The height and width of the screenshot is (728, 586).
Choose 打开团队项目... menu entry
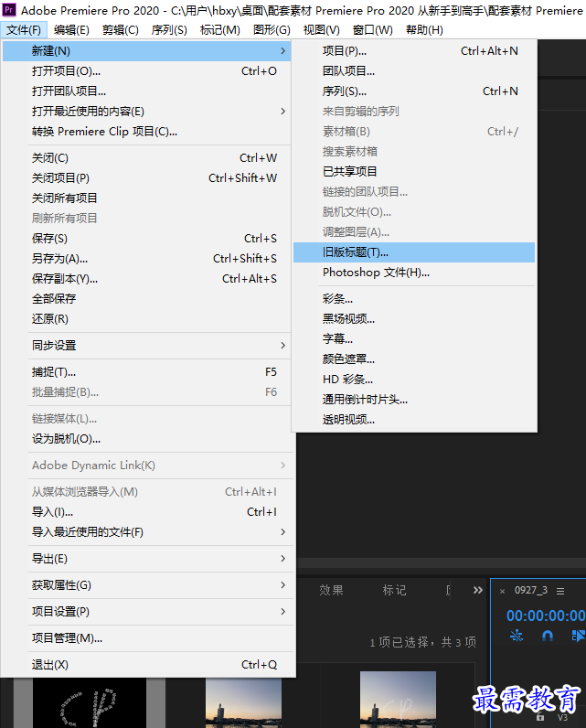click(x=146, y=91)
